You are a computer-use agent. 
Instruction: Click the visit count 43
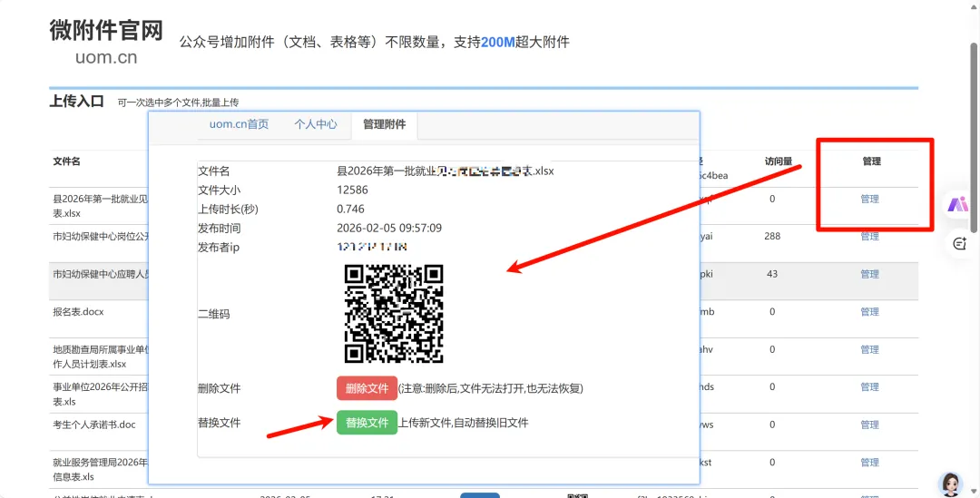point(772,274)
